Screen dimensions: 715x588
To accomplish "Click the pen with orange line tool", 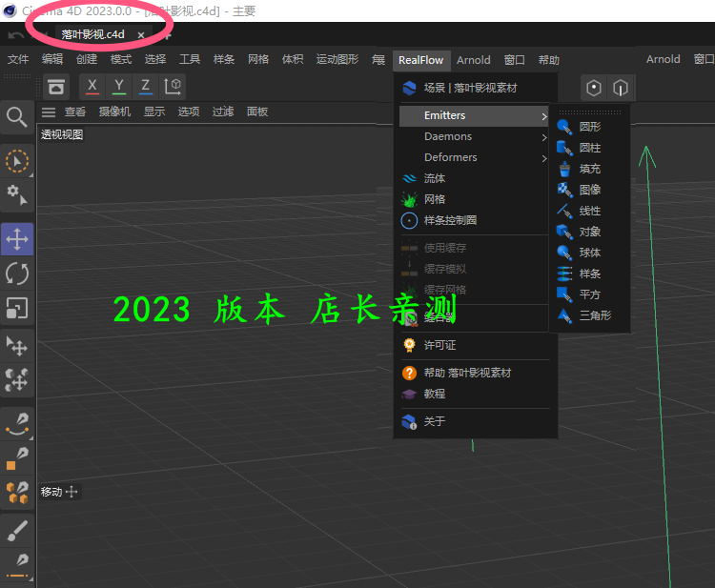I will tap(17, 566).
